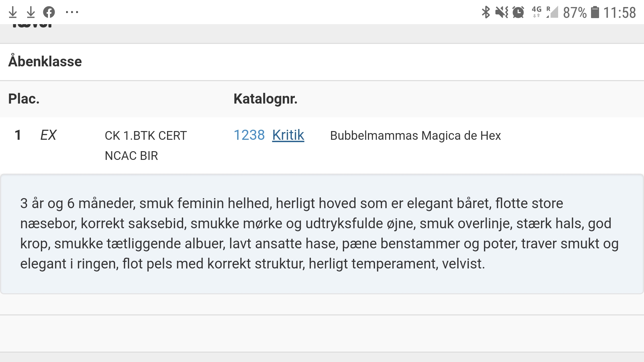Tap the first download arrow notification icon

13,12
